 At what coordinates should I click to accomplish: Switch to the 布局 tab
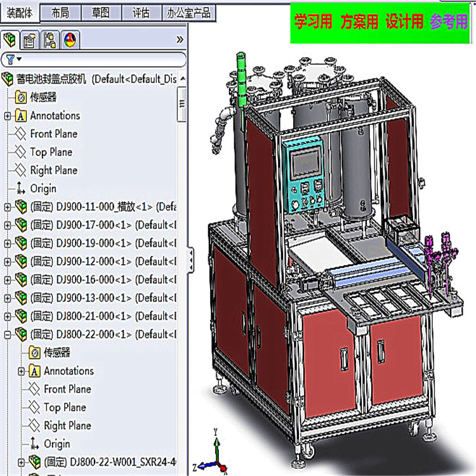click(60, 13)
